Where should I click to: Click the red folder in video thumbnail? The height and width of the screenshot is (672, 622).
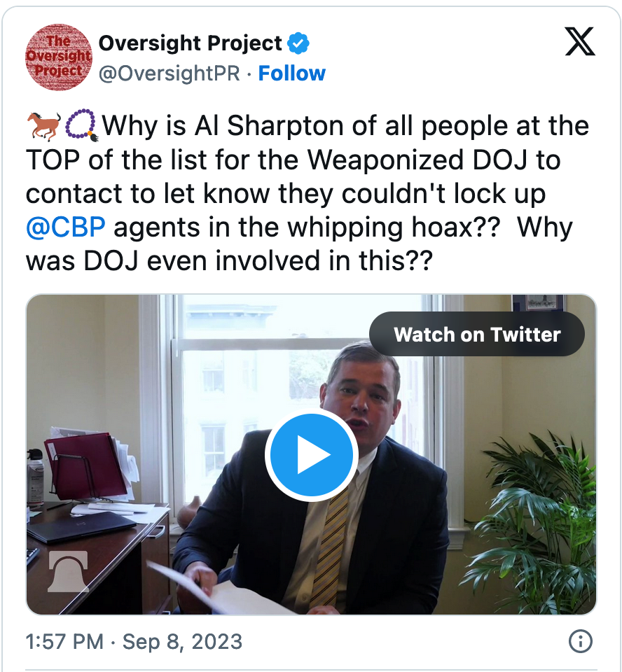(x=85, y=467)
